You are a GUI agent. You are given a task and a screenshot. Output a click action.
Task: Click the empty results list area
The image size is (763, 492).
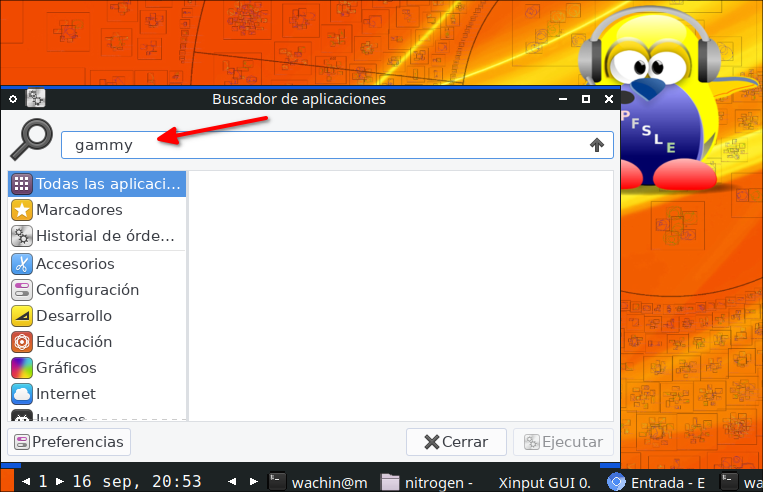401,295
